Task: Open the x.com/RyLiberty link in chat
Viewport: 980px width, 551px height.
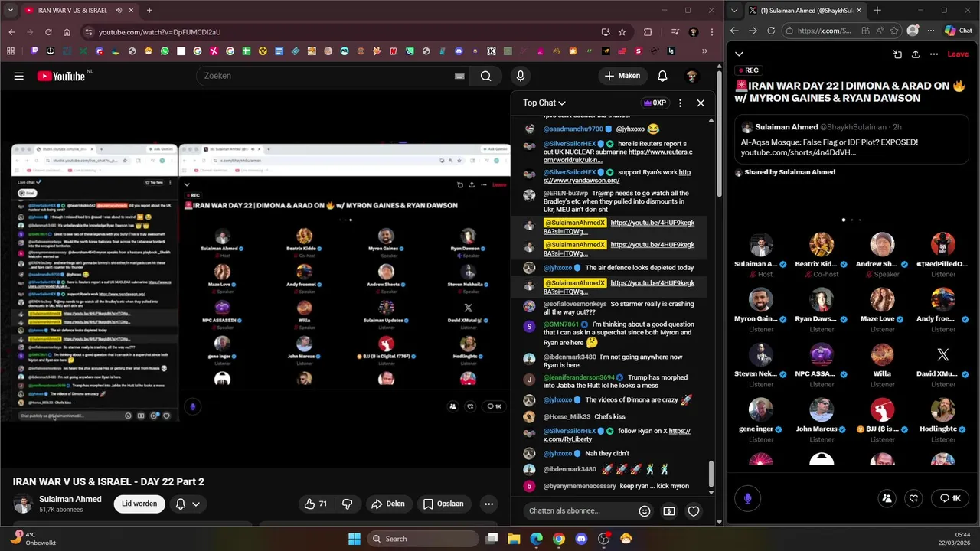Action: [x=616, y=435]
